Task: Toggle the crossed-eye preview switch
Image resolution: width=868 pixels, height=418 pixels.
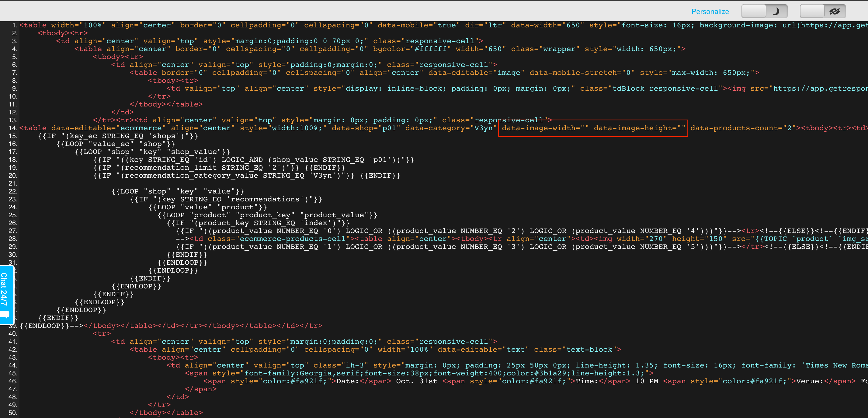Action: (x=823, y=12)
